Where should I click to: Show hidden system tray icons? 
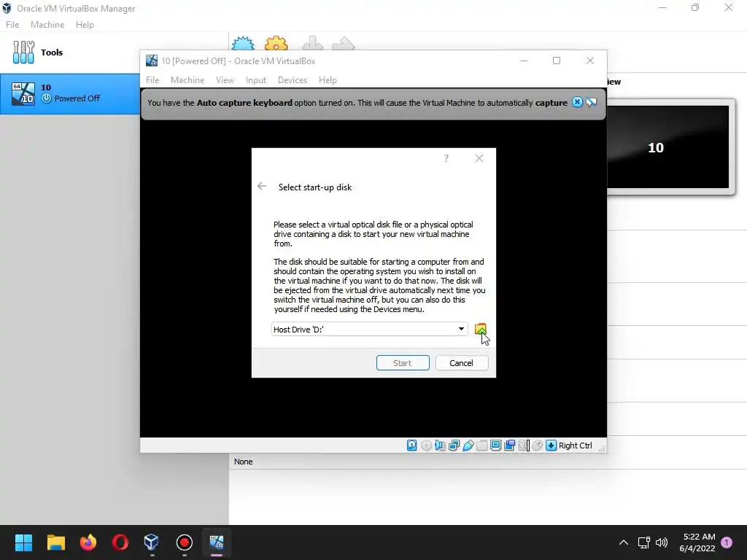pyautogui.click(x=623, y=542)
